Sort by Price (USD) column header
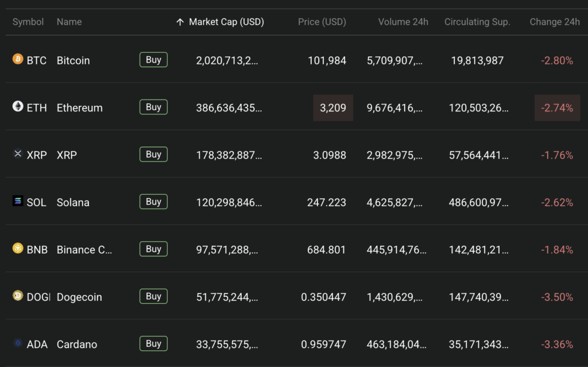This screenshot has height=367, width=588. [x=322, y=22]
